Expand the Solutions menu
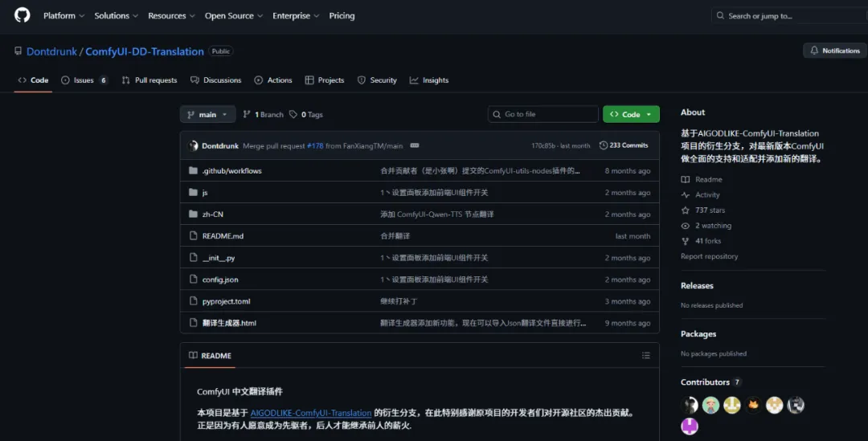The image size is (868, 441). click(x=117, y=15)
